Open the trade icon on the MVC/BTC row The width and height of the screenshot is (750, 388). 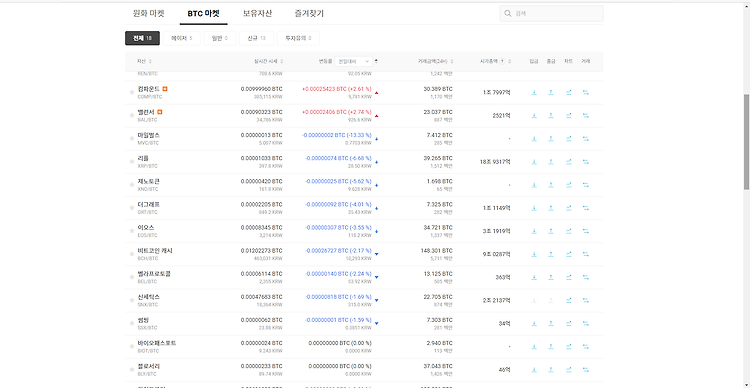pos(585,139)
